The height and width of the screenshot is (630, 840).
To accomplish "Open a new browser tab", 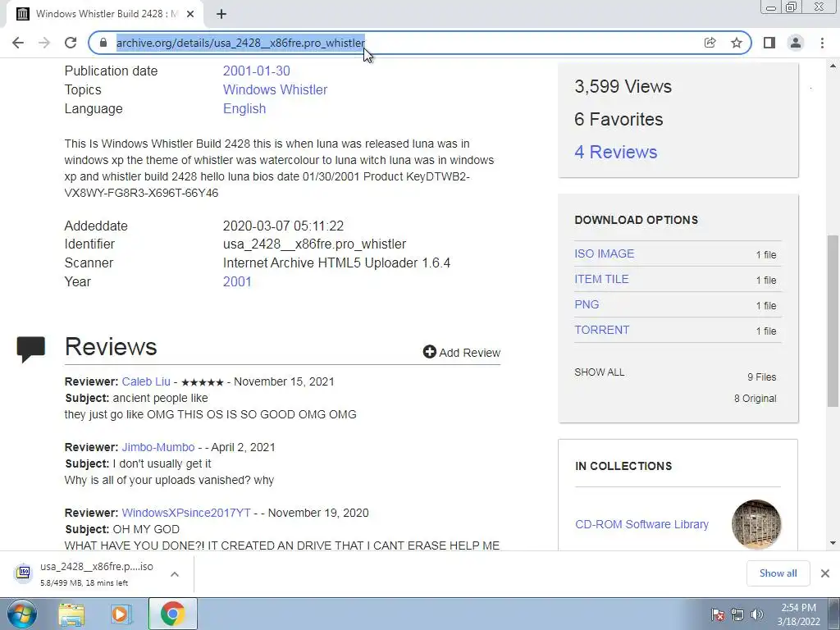I will [x=221, y=15].
